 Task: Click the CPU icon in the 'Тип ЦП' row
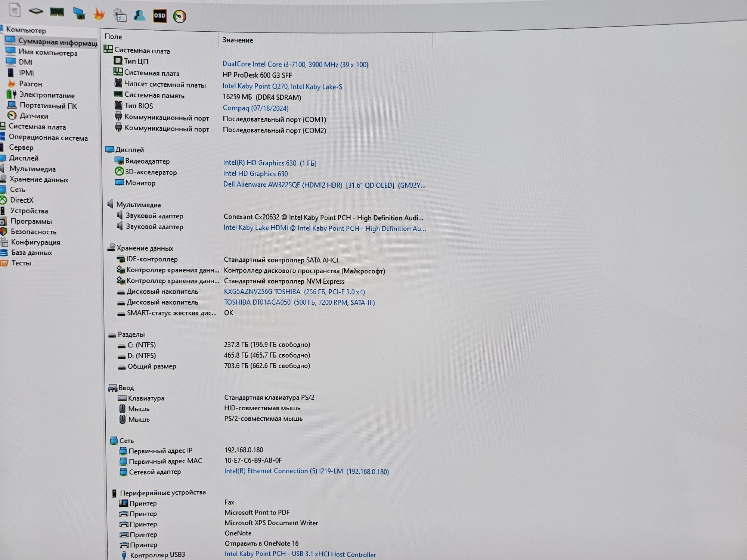pos(118,60)
